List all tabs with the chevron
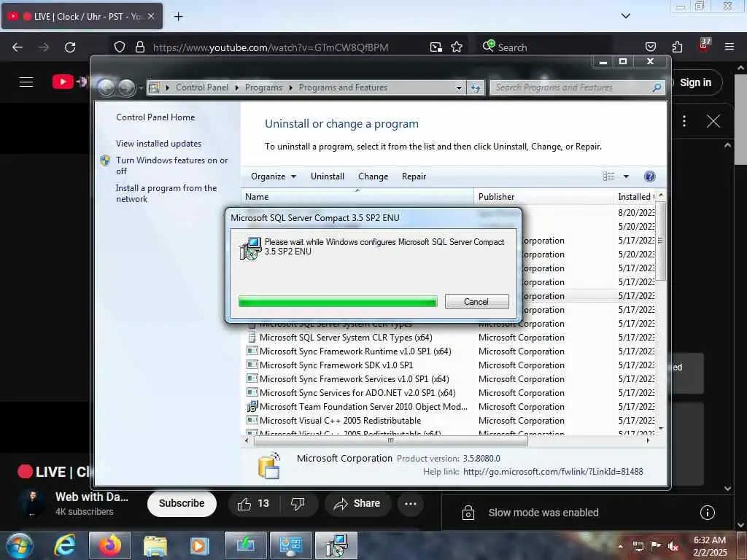747x560 pixels. click(x=625, y=16)
